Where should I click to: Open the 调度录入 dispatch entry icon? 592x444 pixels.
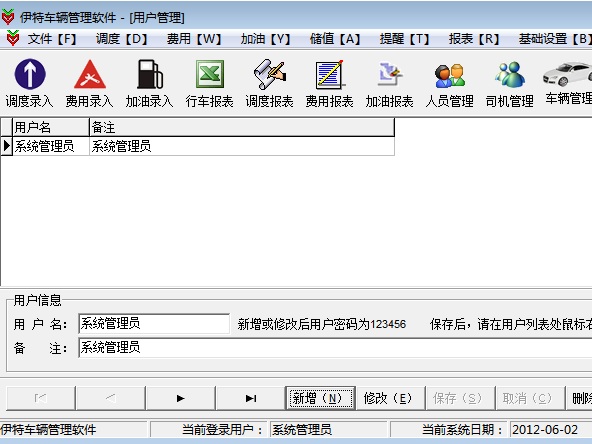pyautogui.click(x=30, y=74)
